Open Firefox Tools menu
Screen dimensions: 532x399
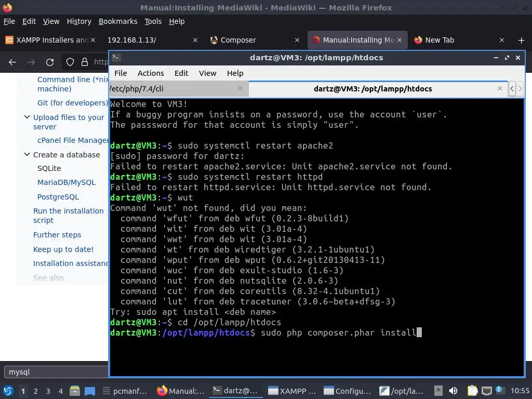(153, 21)
